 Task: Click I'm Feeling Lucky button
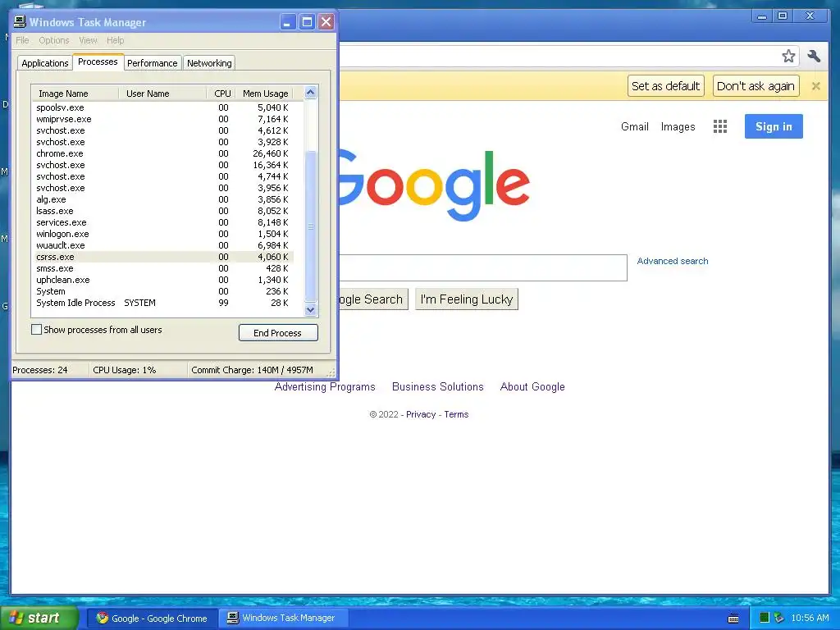(467, 299)
